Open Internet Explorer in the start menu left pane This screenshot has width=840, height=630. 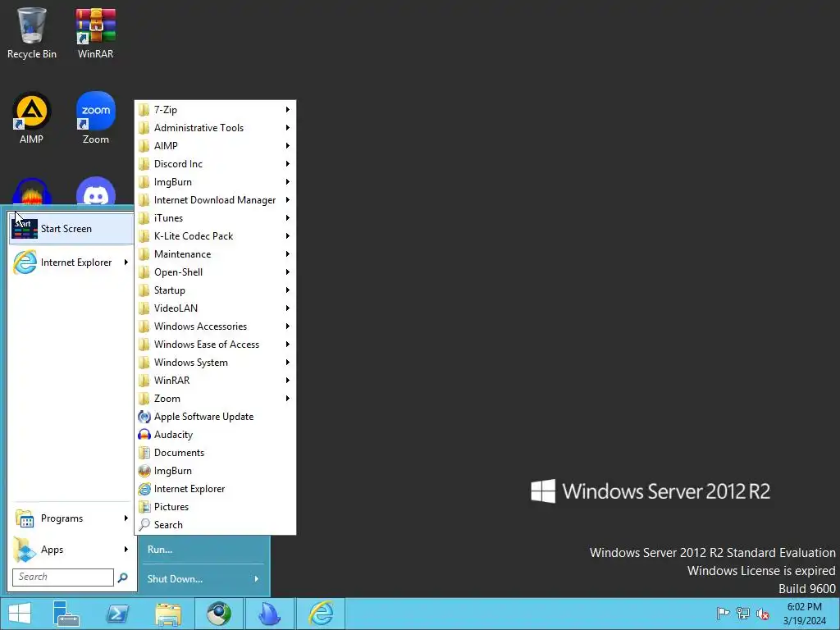[71, 262]
